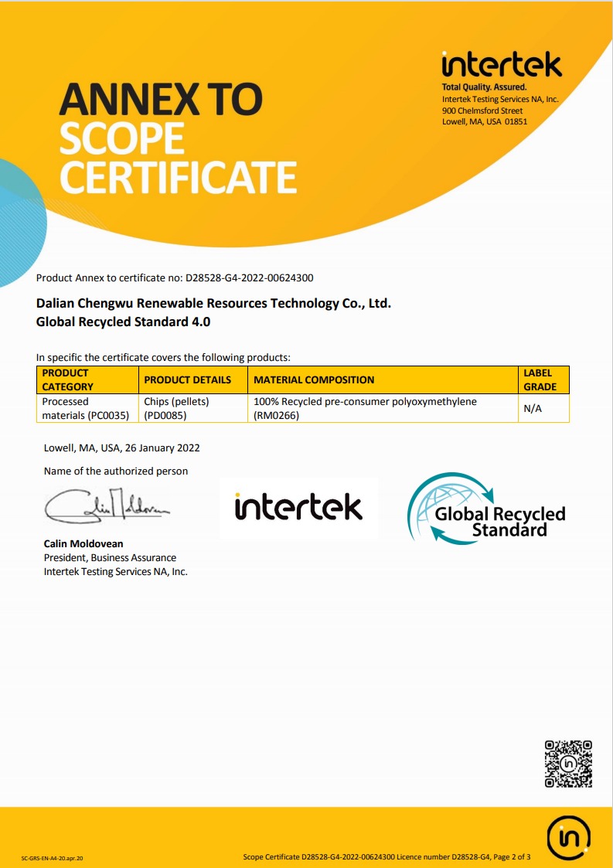
Task: Select the MATERIAL COMPOSITION column header
Action: pos(383,380)
